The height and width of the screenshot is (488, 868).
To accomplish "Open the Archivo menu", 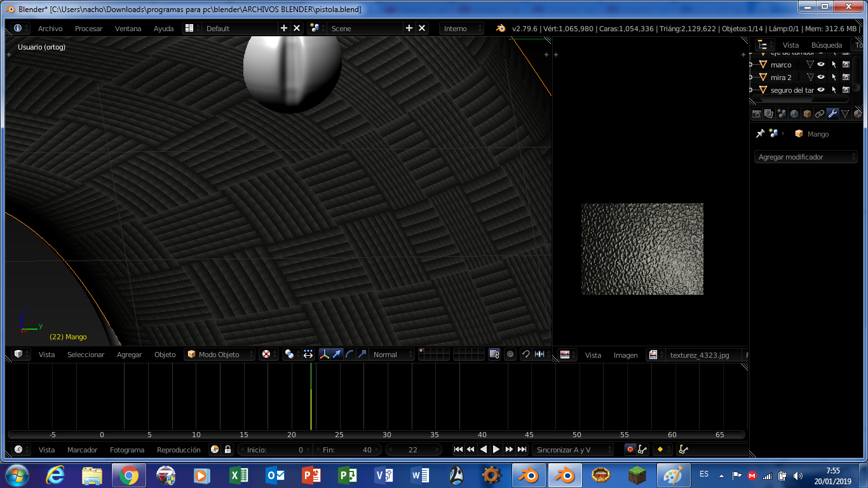I will coord(50,29).
